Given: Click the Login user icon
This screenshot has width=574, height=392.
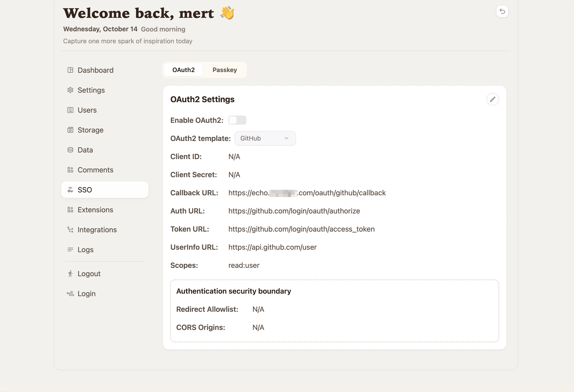Looking at the screenshot, I should tap(70, 293).
